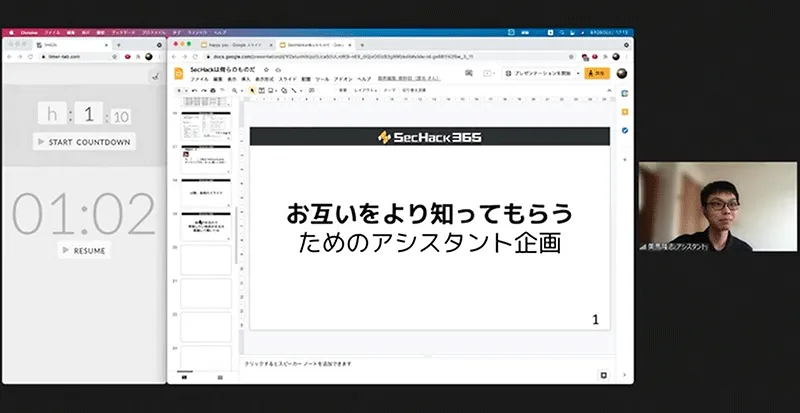Collapse the Slides menus with the up chevron
This screenshot has width=800, height=413.
(x=609, y=90)
